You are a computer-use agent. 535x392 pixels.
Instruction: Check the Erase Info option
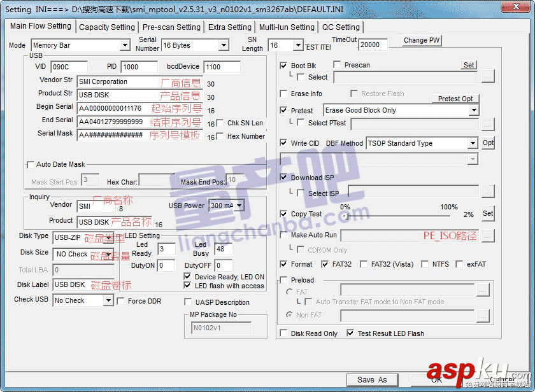283,94
